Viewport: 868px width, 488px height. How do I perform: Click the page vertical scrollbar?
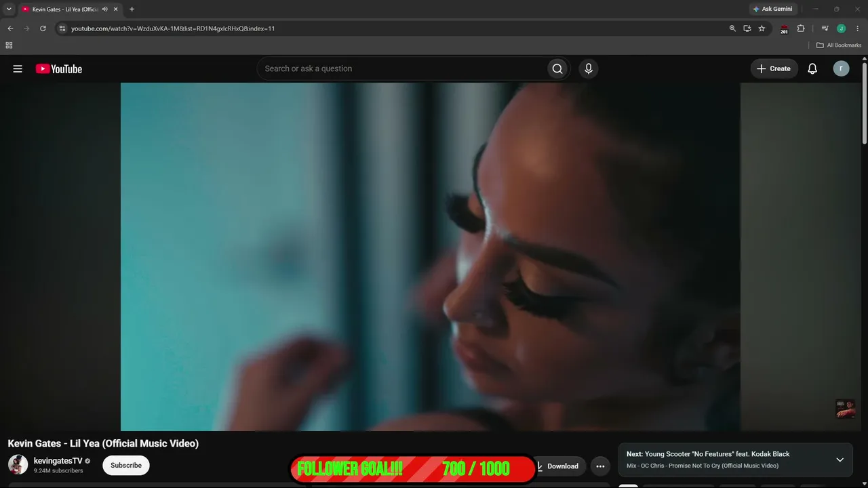click(x=865, y=102)
